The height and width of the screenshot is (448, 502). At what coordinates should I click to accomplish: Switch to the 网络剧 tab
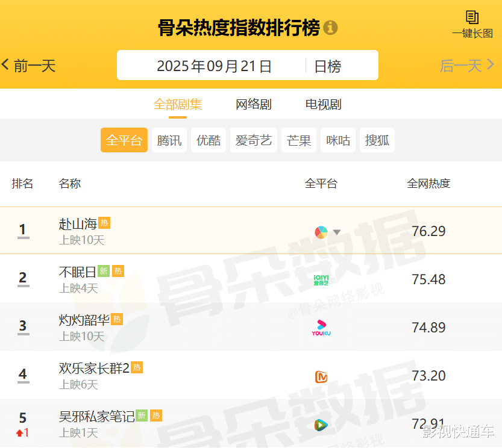(254, 104)
